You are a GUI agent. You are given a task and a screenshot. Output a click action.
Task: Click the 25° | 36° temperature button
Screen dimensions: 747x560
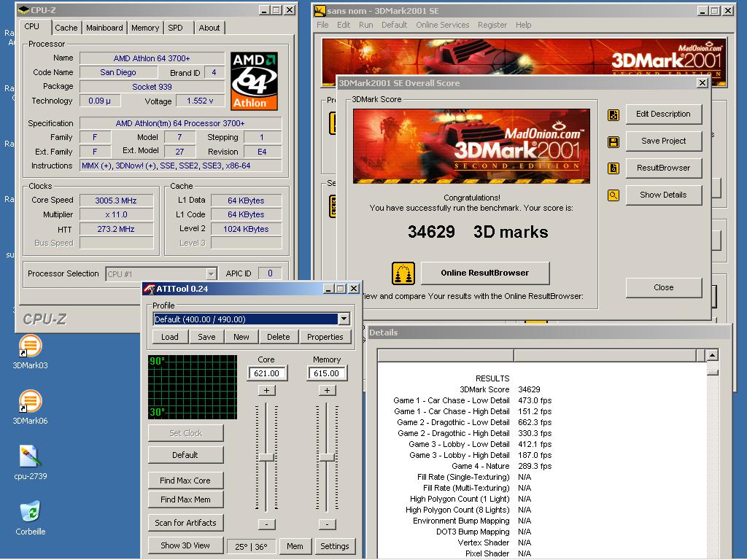251,547
